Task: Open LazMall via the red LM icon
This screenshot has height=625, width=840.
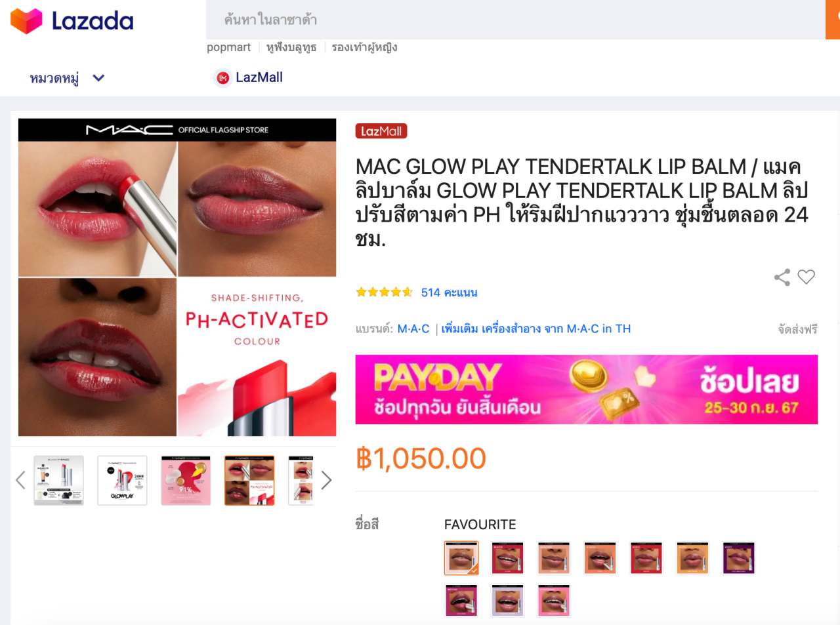Action: point(223,78)
